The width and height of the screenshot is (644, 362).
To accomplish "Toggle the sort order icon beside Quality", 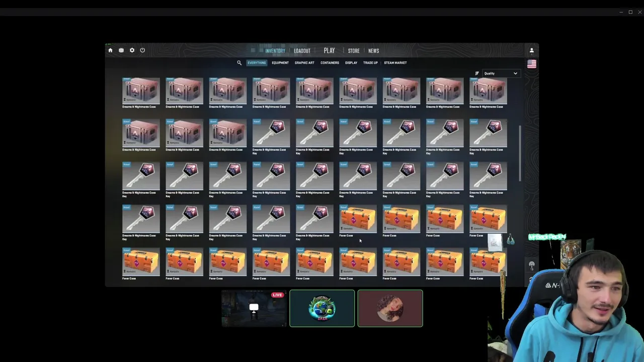I will [x=477, y=73].
